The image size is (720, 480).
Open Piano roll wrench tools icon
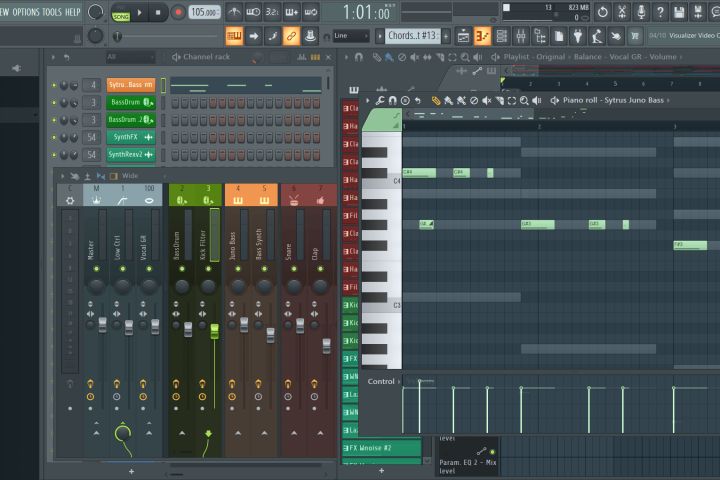(x=380, y=100)
